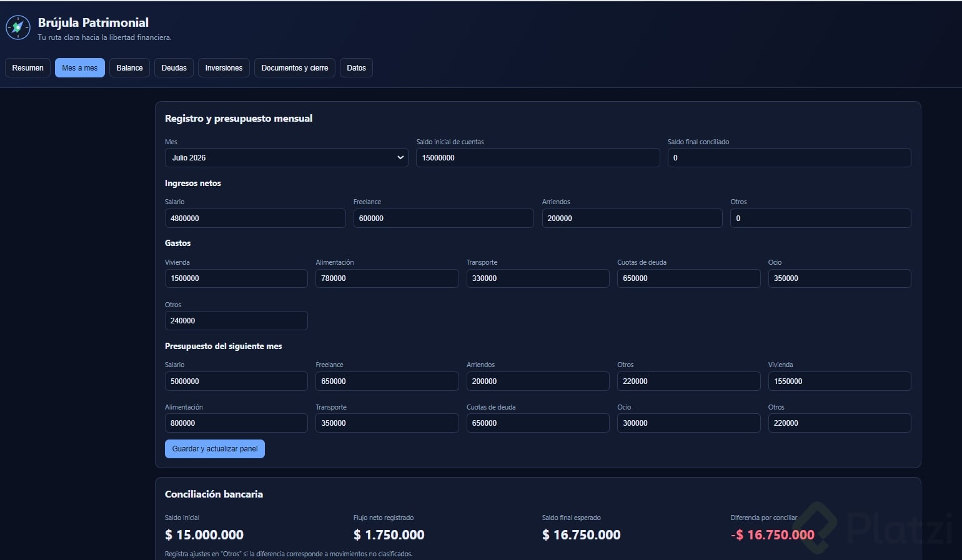
Task: Go to the Deudas tab
Action: (x=174, y=68)
